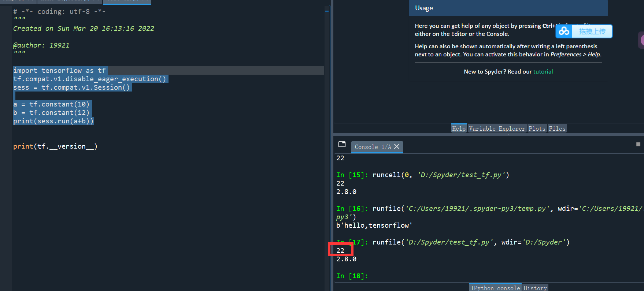
Task: Open the Variable Explorer tab
Action: point(497,128)
